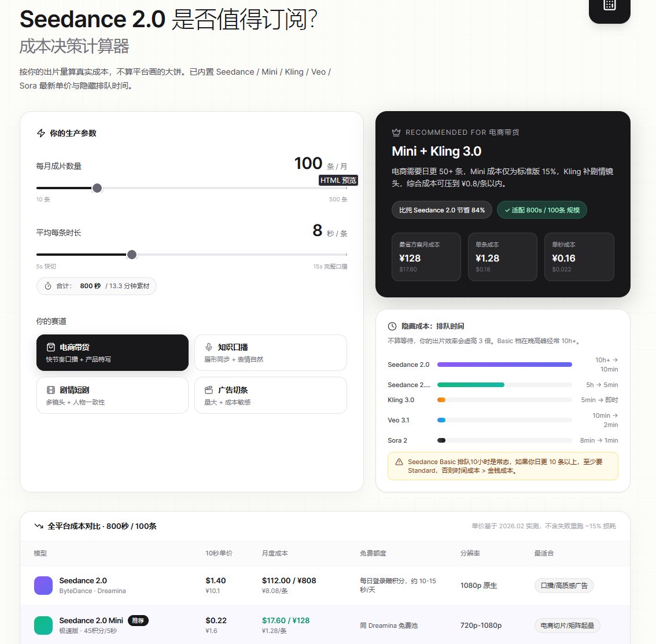The image size is (656, 644).
Task: Click the $17.60 / ¥128 monthly cost cell
Action: coord(286,620)
